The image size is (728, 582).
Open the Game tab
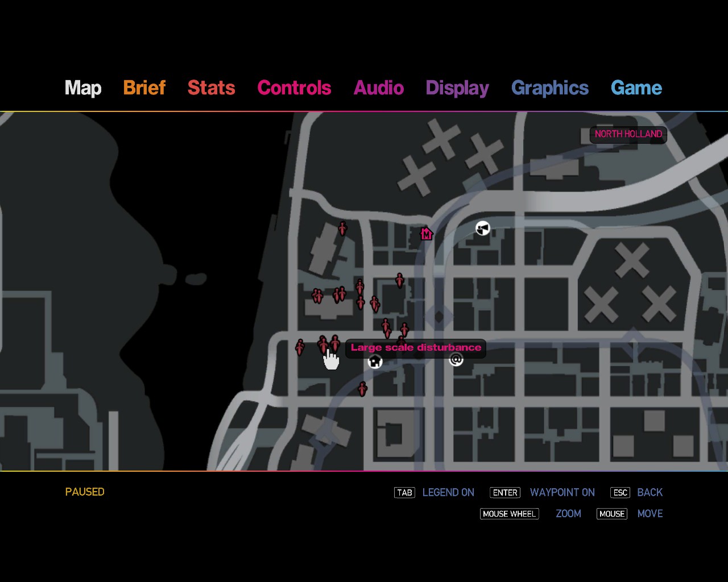(x=636, y=88)
